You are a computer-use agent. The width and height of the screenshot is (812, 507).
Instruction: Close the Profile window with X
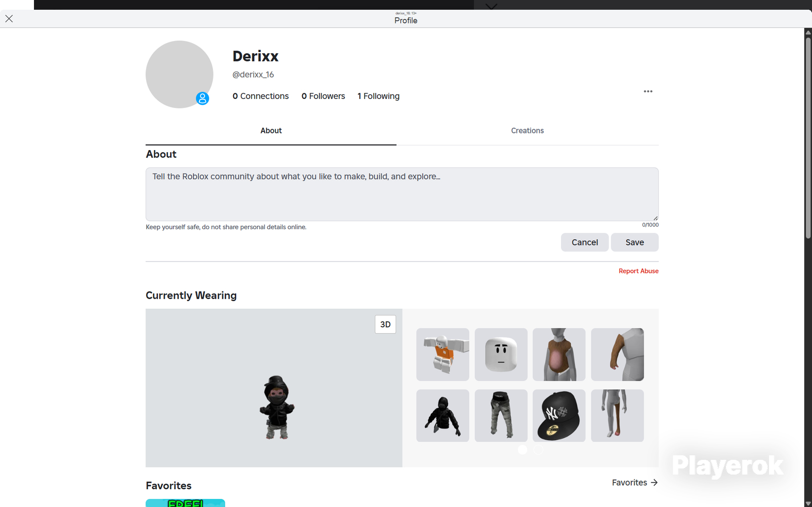point(9,19)
